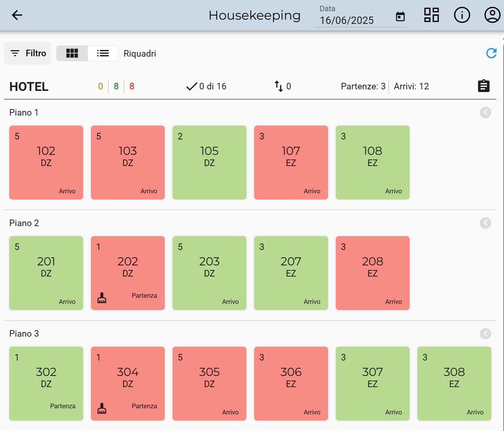
Task: Click cleaning brush icon on room 202
Action: [102, 298]
